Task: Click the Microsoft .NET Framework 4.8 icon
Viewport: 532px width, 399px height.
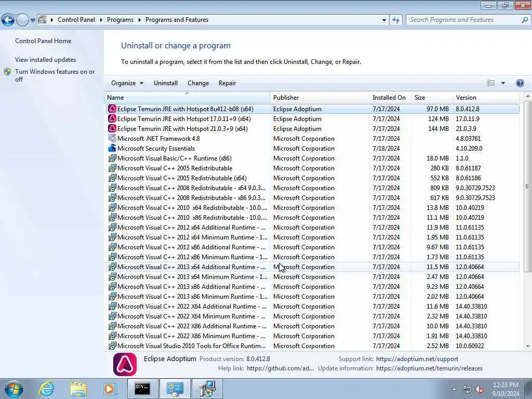Action: (x=112, y=138)
